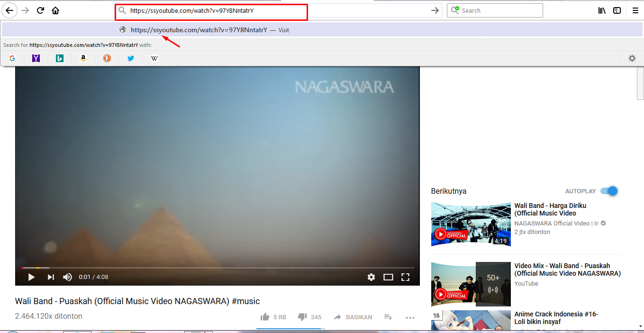Open the browser home page icon

55,10
